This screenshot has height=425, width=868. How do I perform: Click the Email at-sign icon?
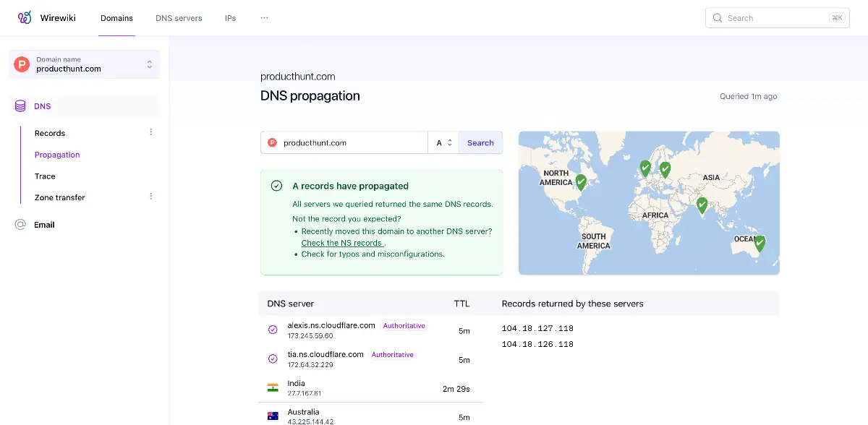click(x=20, y=225)
